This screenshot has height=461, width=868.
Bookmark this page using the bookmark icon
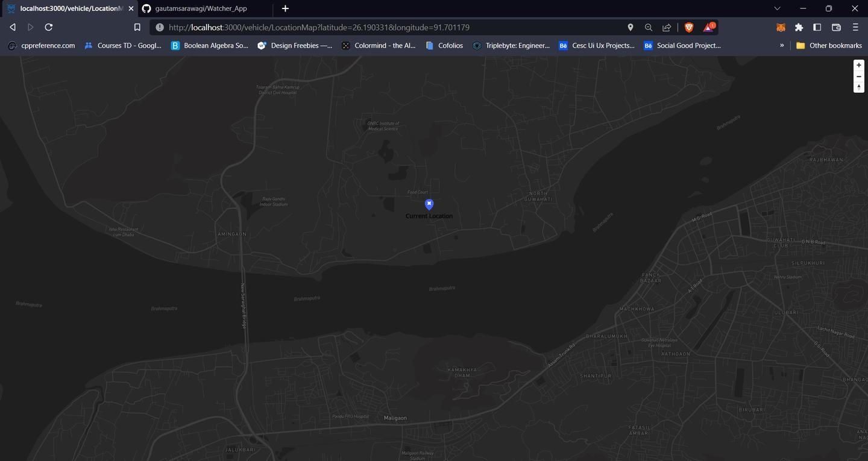tap(137, 27)
